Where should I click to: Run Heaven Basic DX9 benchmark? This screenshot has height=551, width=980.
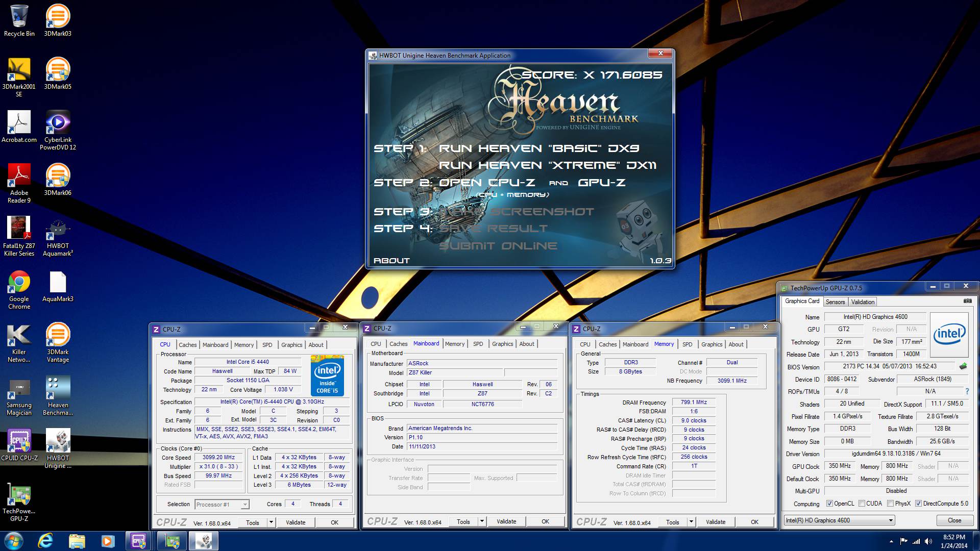(538, 148)
